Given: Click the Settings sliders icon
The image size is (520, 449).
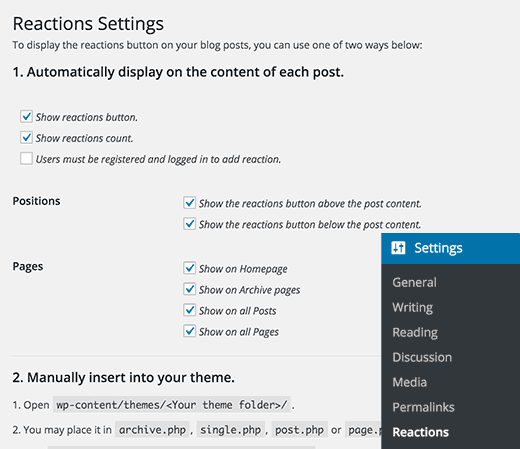Looking at the screenshot, I should (x=398, y=248).
